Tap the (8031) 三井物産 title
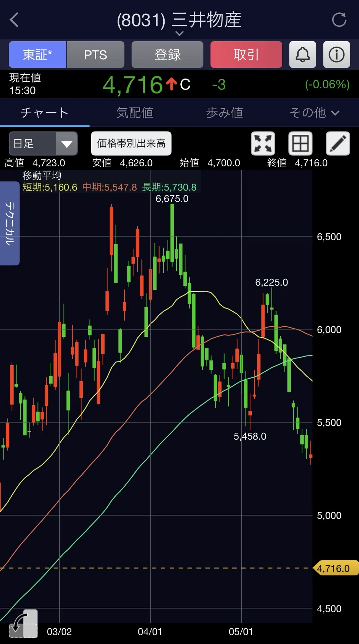Image resolution: width=359 pixels, height=644 pixels. click(179, 20)
